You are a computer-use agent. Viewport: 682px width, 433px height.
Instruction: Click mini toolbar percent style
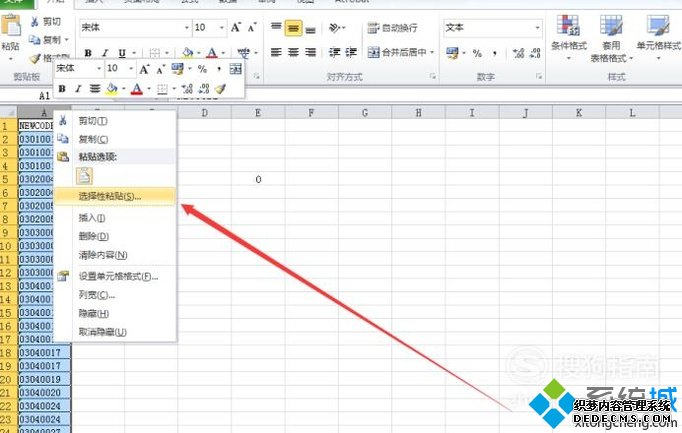[202, 68]
